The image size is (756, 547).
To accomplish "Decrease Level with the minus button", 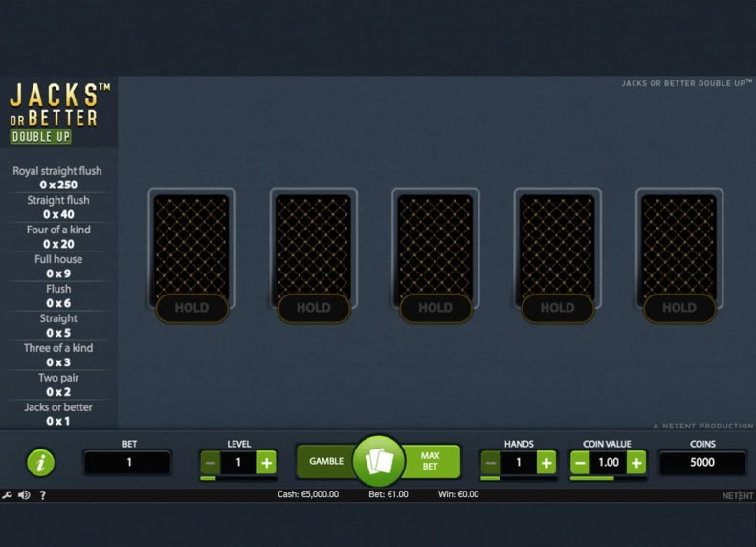I will 211,463.
